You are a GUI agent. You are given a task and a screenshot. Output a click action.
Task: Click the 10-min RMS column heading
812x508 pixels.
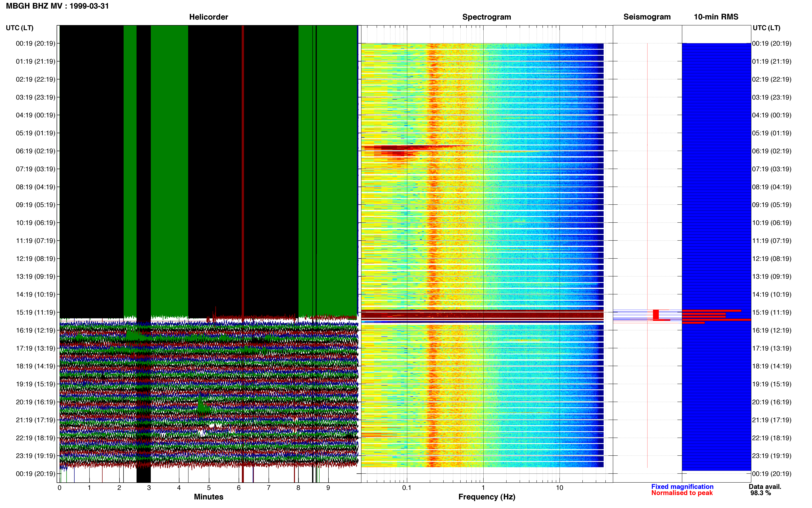[x=716, y=17]
